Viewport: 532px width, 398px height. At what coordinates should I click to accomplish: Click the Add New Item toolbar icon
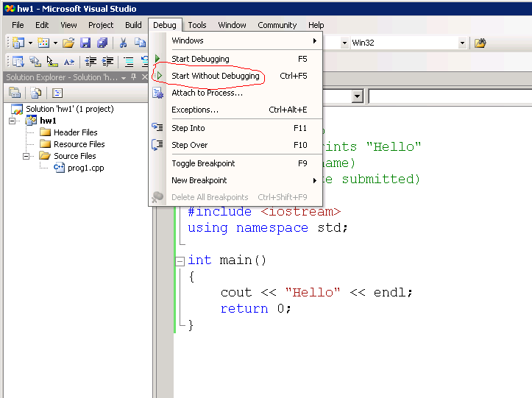click(x=43, y=43)
